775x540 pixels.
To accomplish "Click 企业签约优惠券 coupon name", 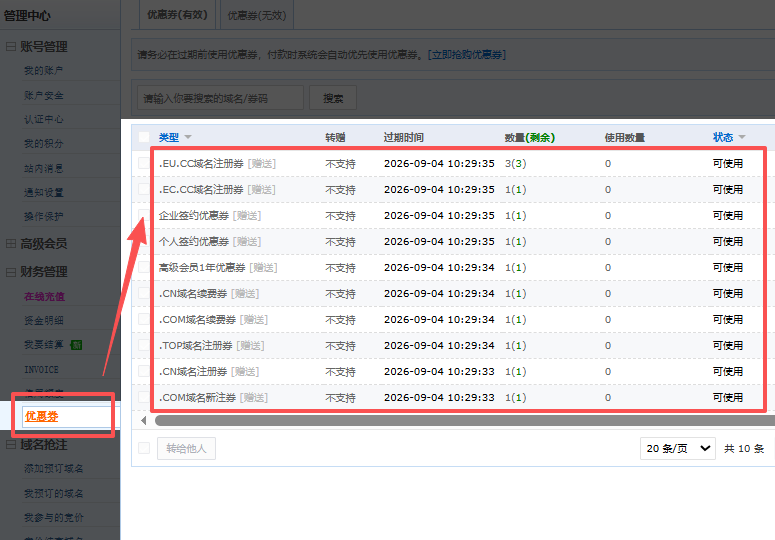I will [194, 216].
